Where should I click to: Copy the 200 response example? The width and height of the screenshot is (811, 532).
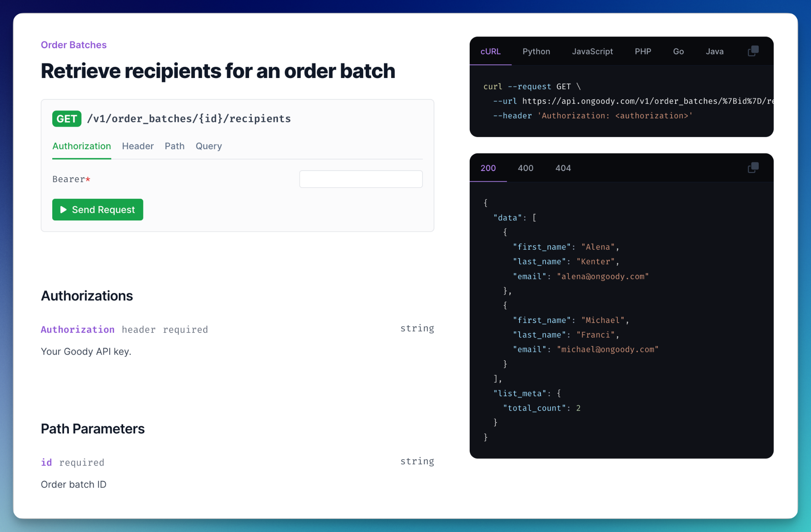pos(752,167)
